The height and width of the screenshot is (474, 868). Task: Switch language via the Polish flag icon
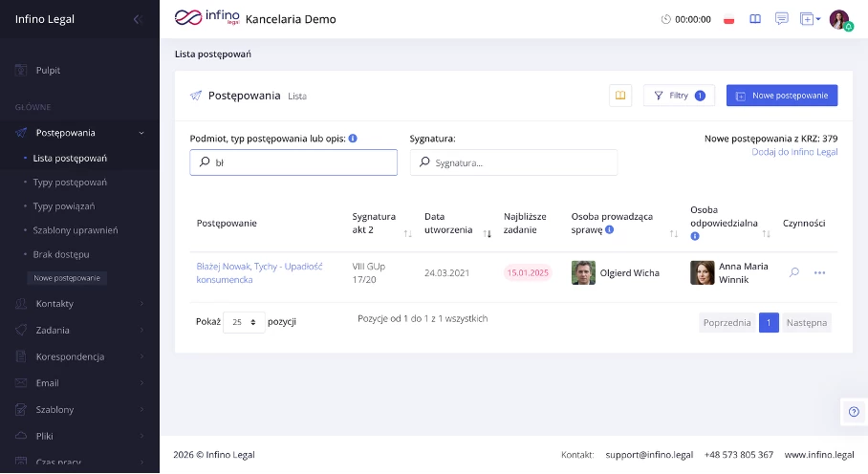(729, 19)
